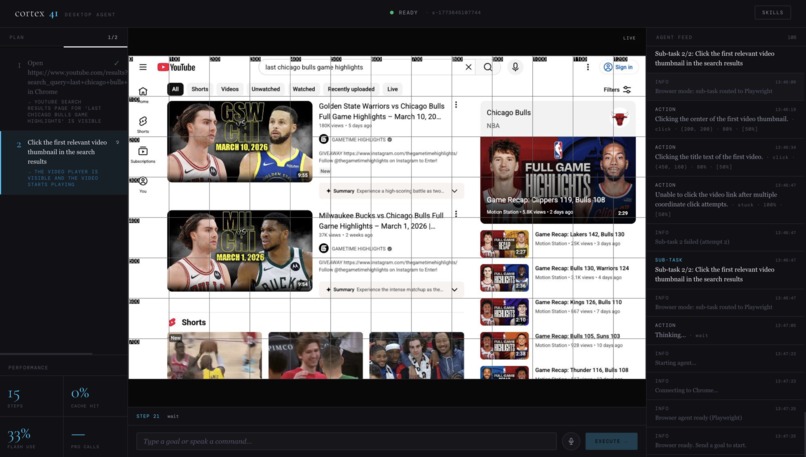The image size is (806, 457).
Task: Open Subscriptions from the sidebar
Action: click(x=143, y=154)
